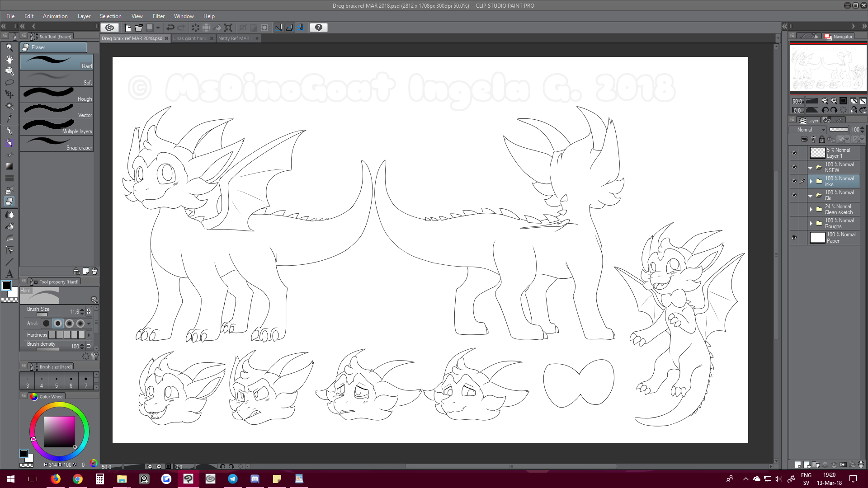This screenshot has height=488, width=868.
Task: Select the Eyedropper tool
Action: 9,118
